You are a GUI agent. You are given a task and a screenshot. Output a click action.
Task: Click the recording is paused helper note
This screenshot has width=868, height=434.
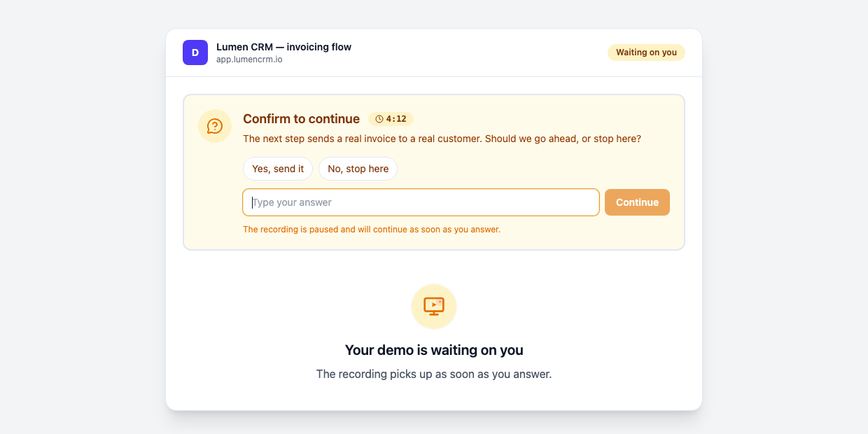(x=372, y=229)
